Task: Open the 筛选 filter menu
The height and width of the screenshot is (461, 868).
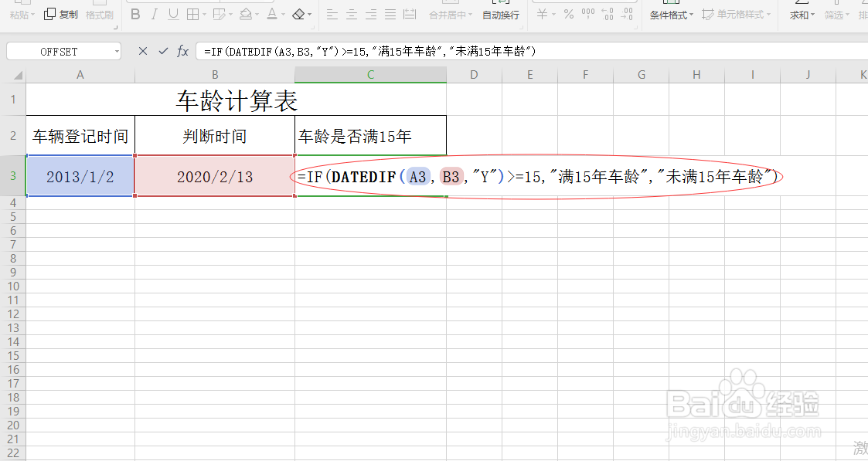Action: (x=836, y=15)
